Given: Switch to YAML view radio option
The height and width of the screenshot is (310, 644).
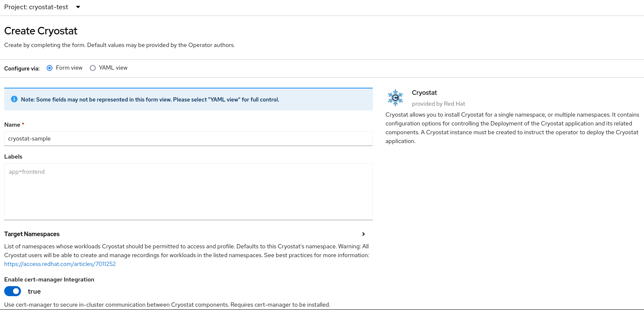Looking at the screenshot, I should (93, 68).
